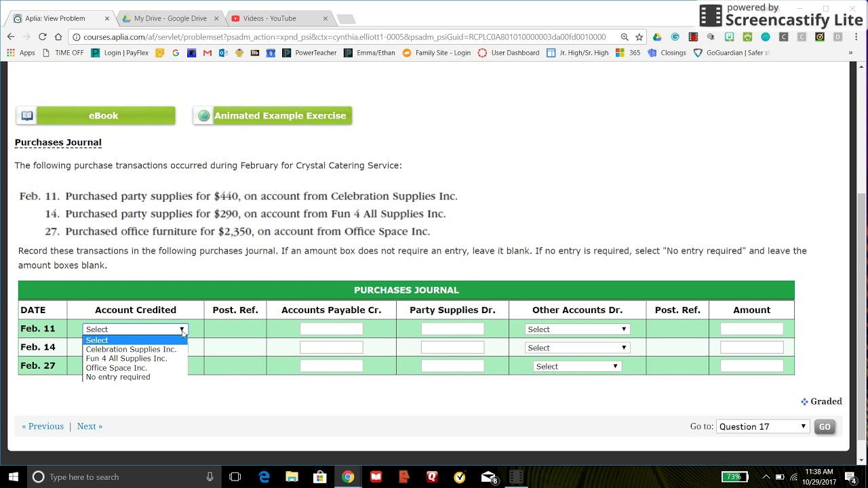Open the Google Drive extension icon
The width and height of the screenshot is (868, 488).
click(657, 37)
